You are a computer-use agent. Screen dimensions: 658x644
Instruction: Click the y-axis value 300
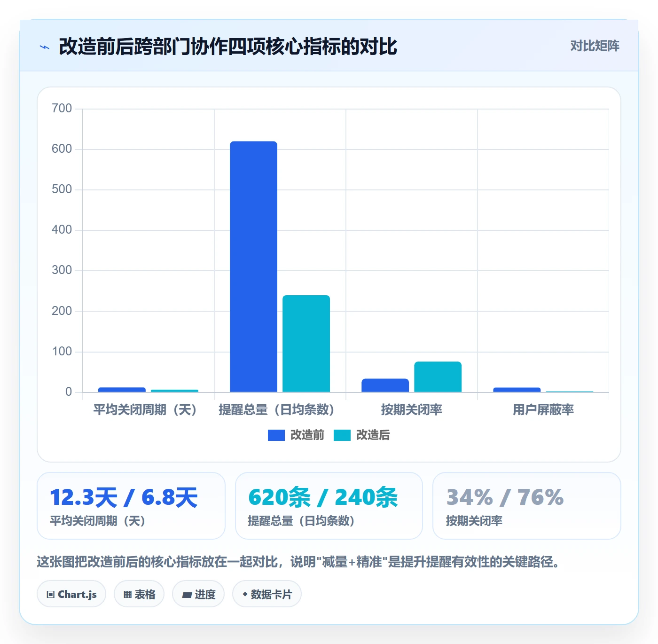point(62,270)
